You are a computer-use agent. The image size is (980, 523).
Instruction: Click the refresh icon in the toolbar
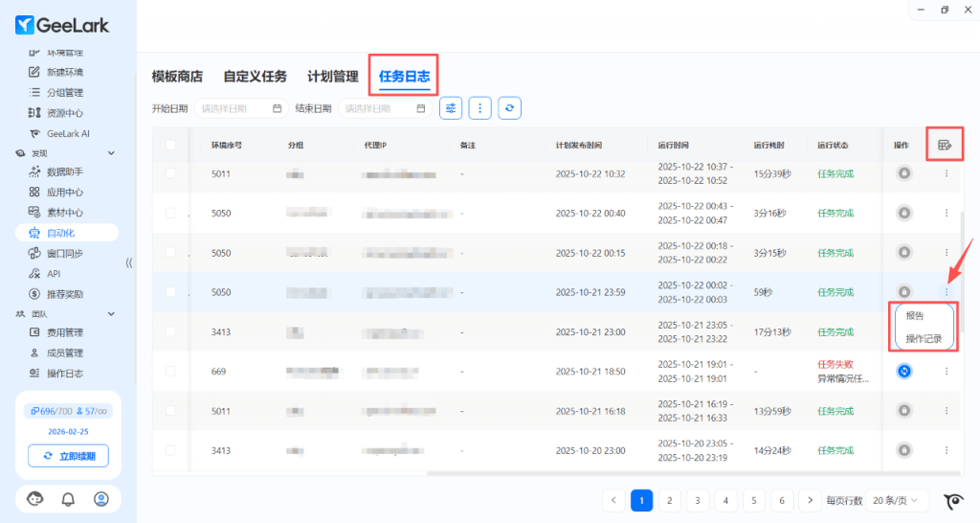(x=510, y=108)
